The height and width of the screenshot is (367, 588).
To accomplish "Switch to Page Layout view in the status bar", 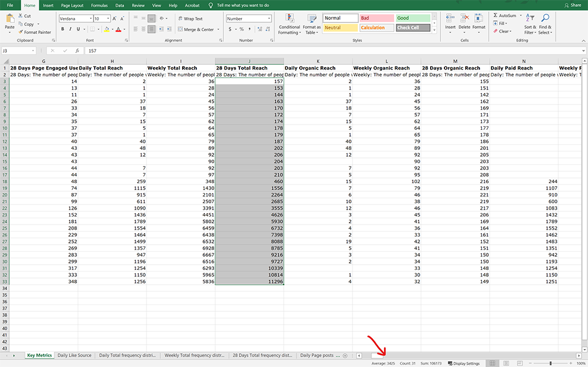I will click(x=506, y=363).
